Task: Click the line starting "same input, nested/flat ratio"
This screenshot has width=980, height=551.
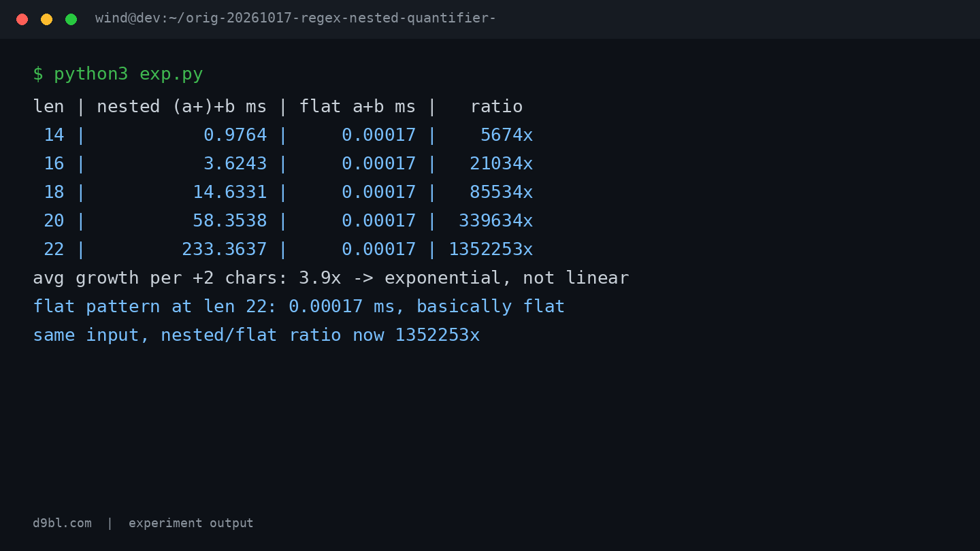Action: 257,335
